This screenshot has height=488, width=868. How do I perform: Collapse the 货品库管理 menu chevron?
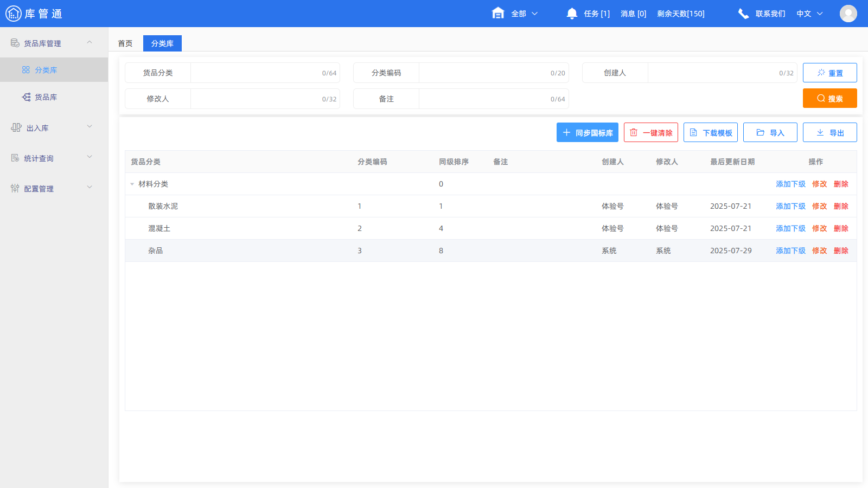coord(90,41)
